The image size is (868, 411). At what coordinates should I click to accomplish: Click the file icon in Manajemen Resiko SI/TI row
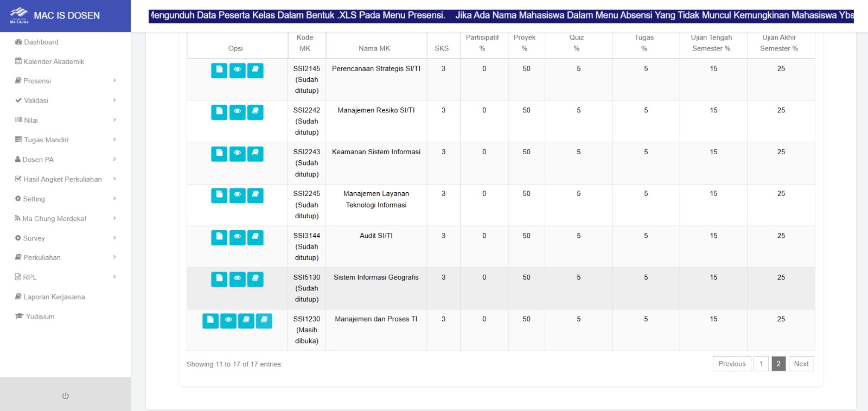(219, 112)
